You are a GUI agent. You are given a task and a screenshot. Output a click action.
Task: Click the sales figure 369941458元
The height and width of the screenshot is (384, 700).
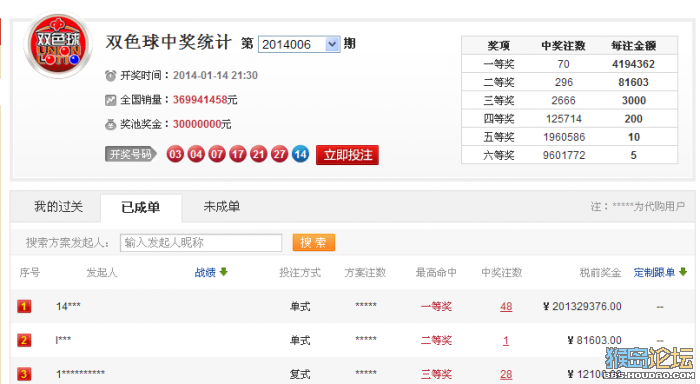pos(205,100)
